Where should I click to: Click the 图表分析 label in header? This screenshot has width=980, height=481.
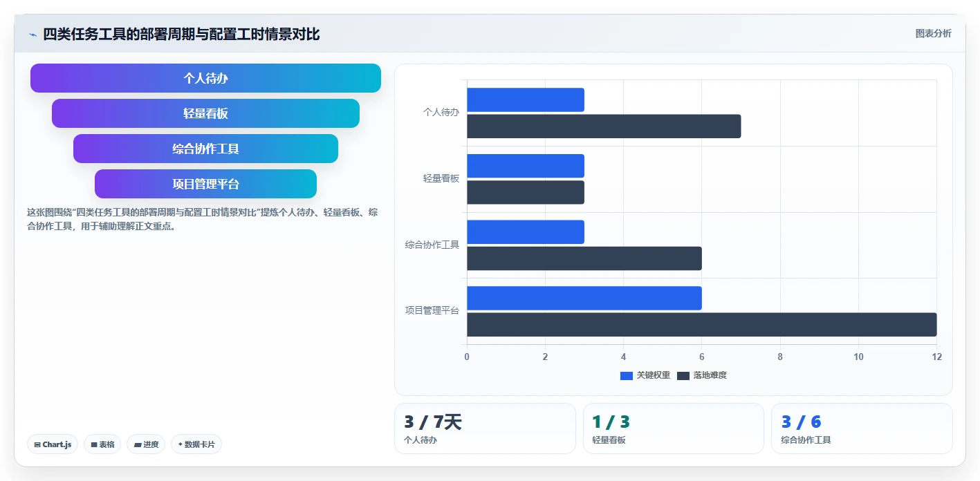(933, 33)
